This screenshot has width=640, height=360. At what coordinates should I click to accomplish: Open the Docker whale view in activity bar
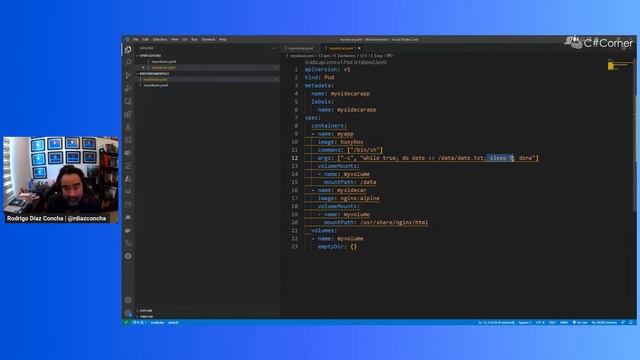pos(128,230)
